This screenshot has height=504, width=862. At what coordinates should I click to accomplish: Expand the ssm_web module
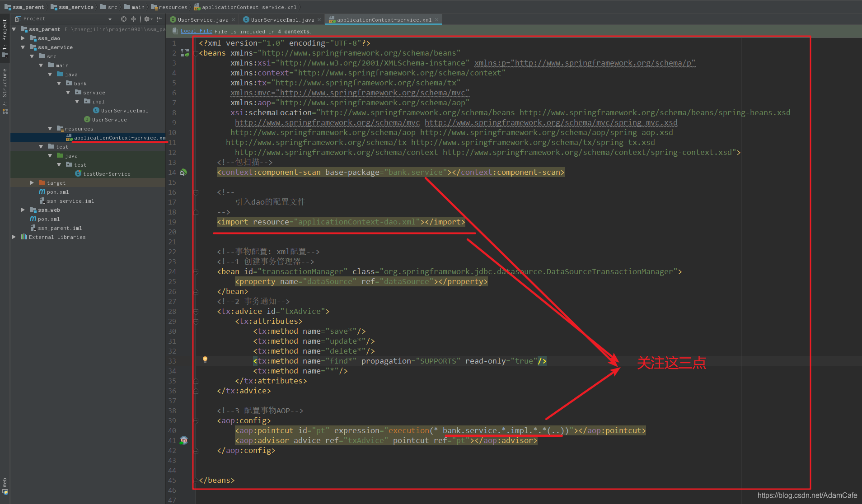point(23,210)
